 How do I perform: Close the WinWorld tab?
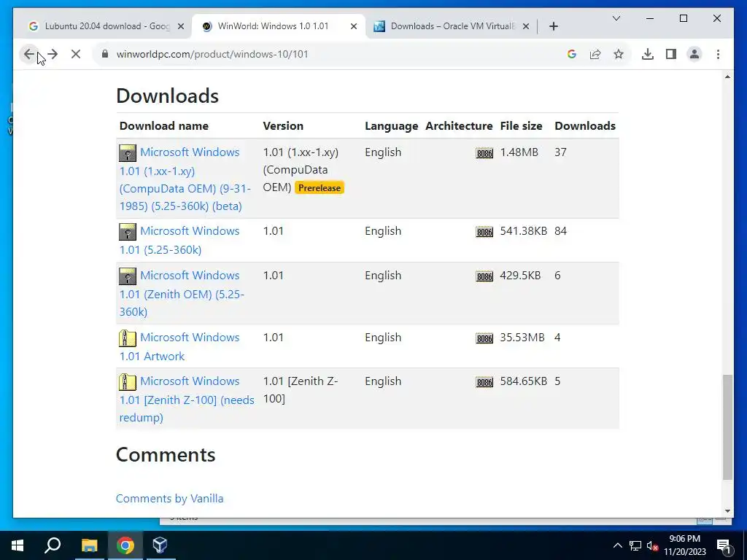click(x=354, y=26)
